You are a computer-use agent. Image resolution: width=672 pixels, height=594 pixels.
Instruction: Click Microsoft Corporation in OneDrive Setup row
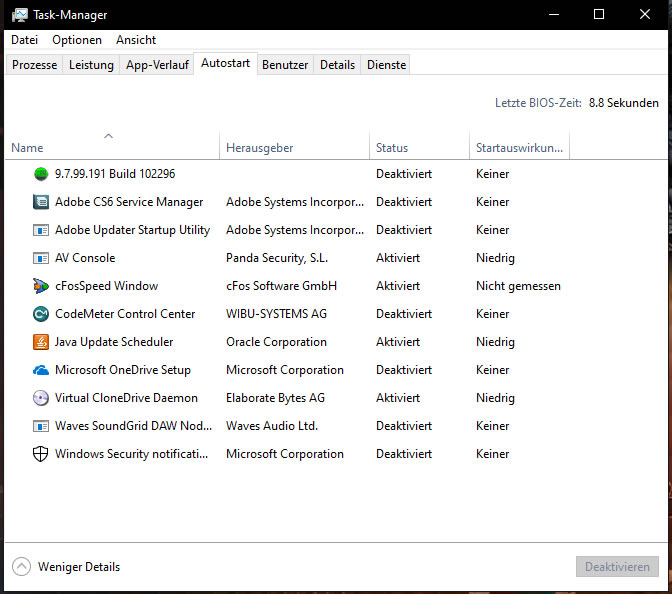[x=285, y=370]
